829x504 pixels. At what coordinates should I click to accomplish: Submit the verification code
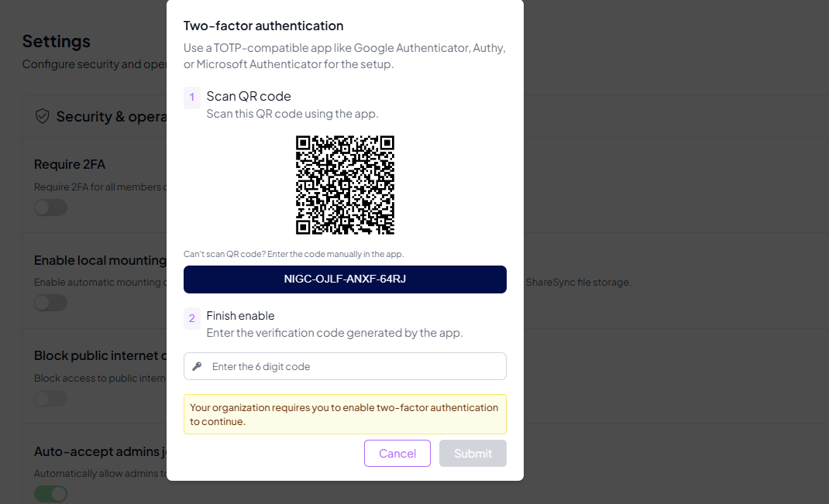pos(473,454)
